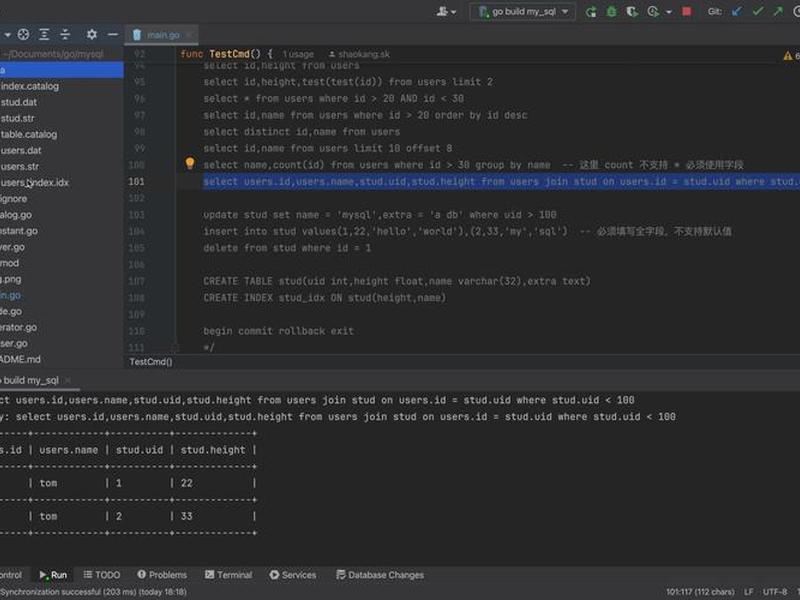
Task: Expand the arrow next to the profiler icon
Action: click(x=668, y=12)
